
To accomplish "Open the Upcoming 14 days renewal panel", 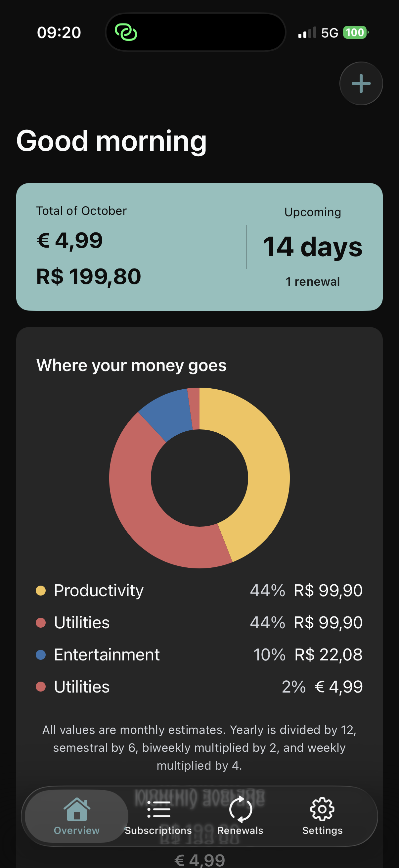I will 312,247.
